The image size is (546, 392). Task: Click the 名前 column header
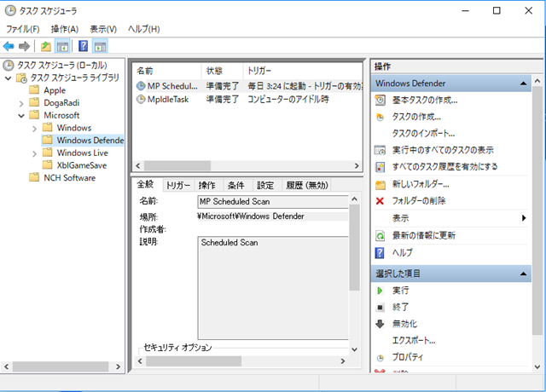[x=167, y=71]
